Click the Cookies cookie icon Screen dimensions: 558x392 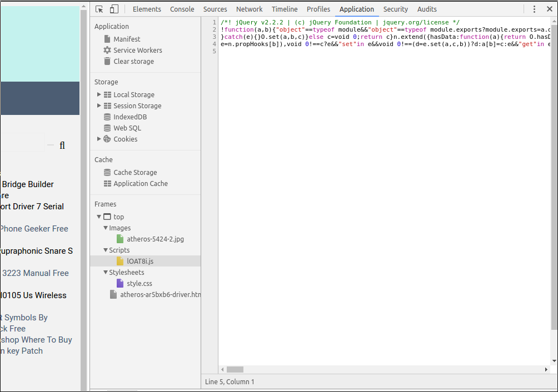tap(107, 139)
